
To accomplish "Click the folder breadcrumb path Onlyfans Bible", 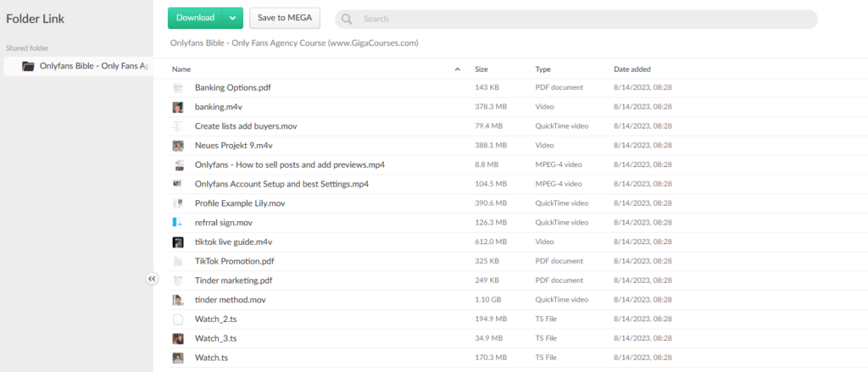I will pos(294,42).
